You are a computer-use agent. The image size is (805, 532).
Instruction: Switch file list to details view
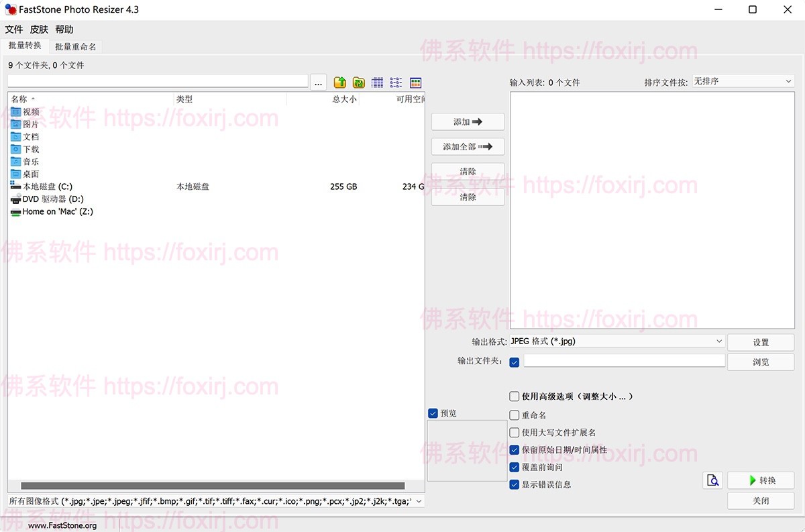click(x=378, y=83)
